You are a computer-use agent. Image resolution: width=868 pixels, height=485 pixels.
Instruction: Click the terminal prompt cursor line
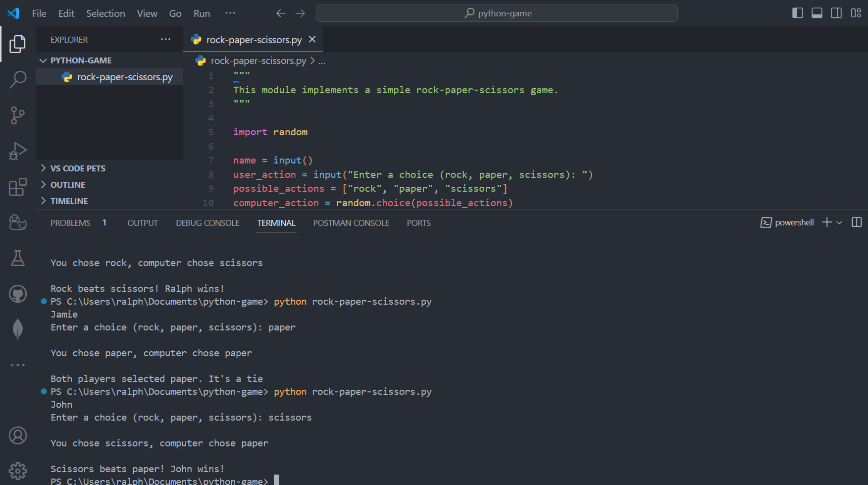[x=165, y=481]
